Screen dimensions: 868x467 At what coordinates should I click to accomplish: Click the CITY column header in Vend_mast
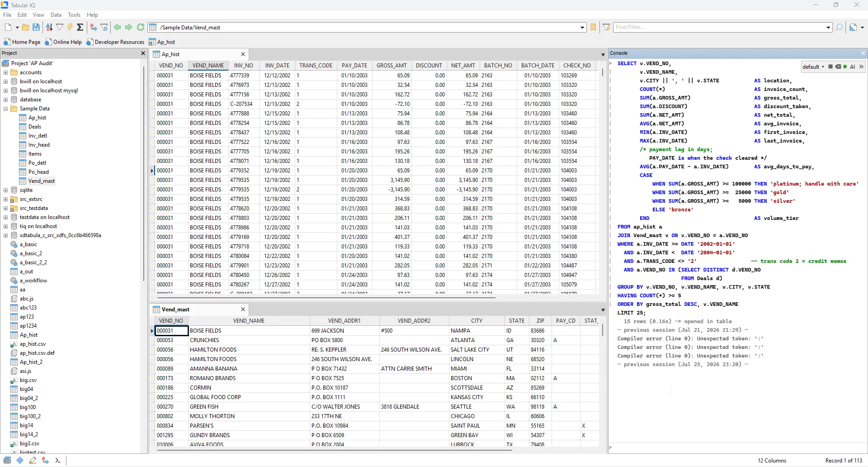click(x=476, y=321)
